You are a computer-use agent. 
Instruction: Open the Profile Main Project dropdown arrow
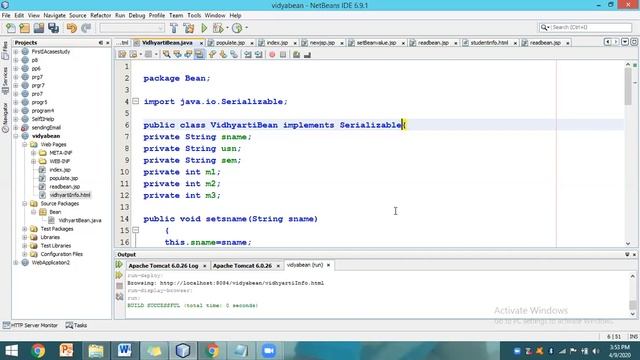(x=247, y=28)
